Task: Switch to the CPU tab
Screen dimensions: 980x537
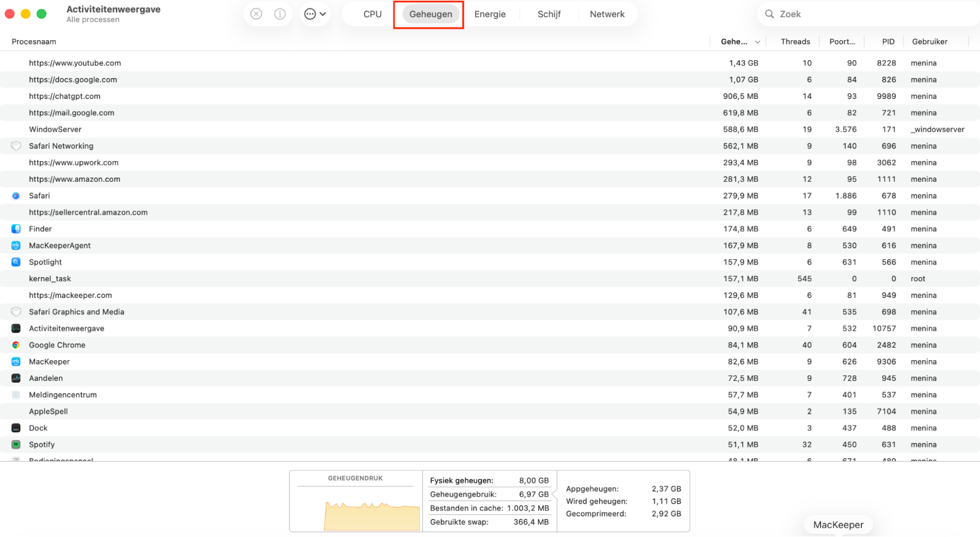Action: pos(372,14)
